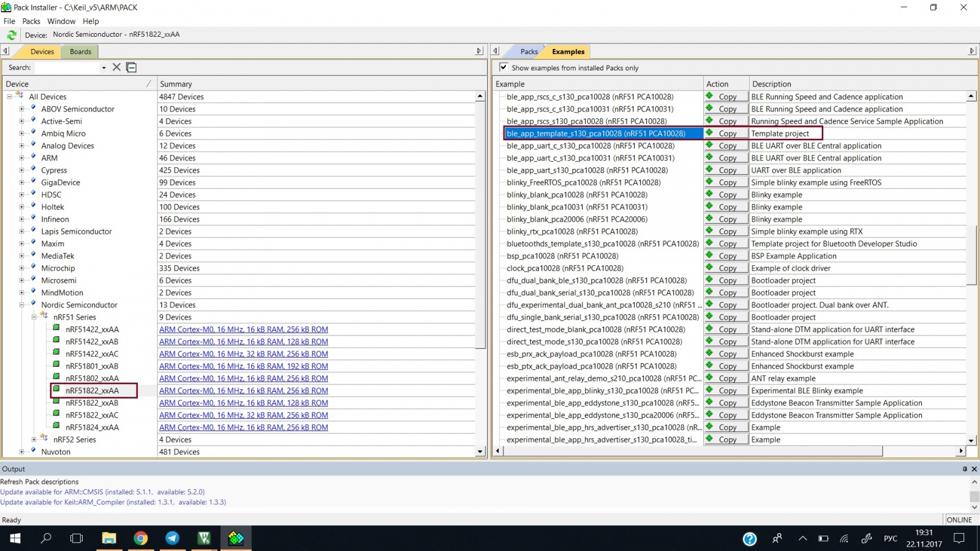Toggle Show examples from installed Packs only

pyautogui.click(x=503, y=67)
